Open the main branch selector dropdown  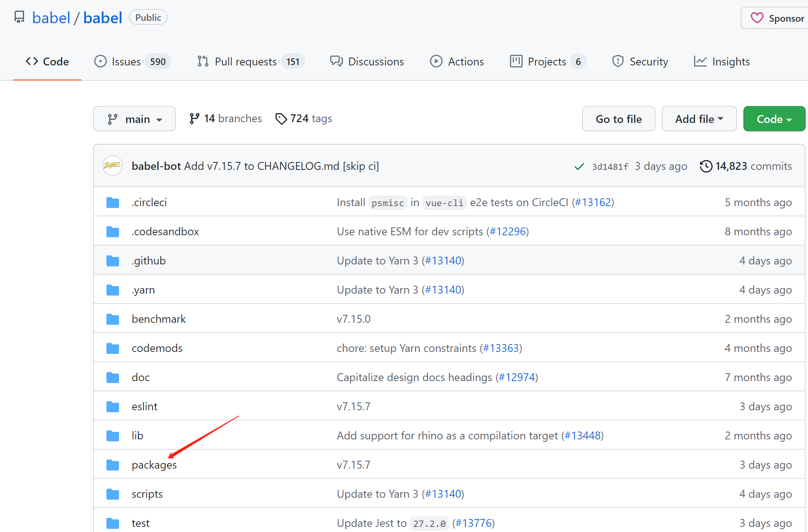[134, 119]
